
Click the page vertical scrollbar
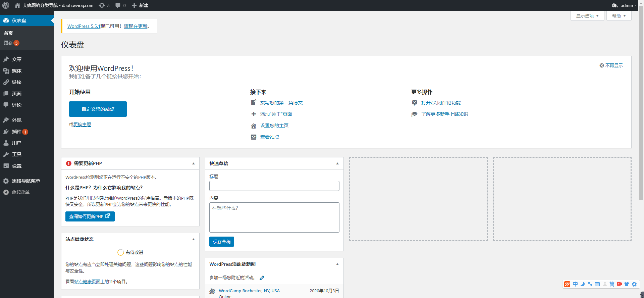point(641,101)
